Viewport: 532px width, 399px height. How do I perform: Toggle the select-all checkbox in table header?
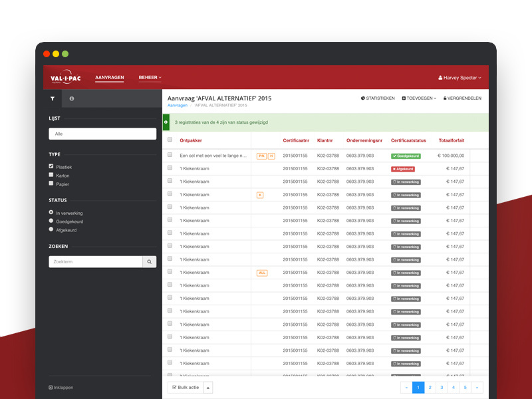tap(170, 140)
